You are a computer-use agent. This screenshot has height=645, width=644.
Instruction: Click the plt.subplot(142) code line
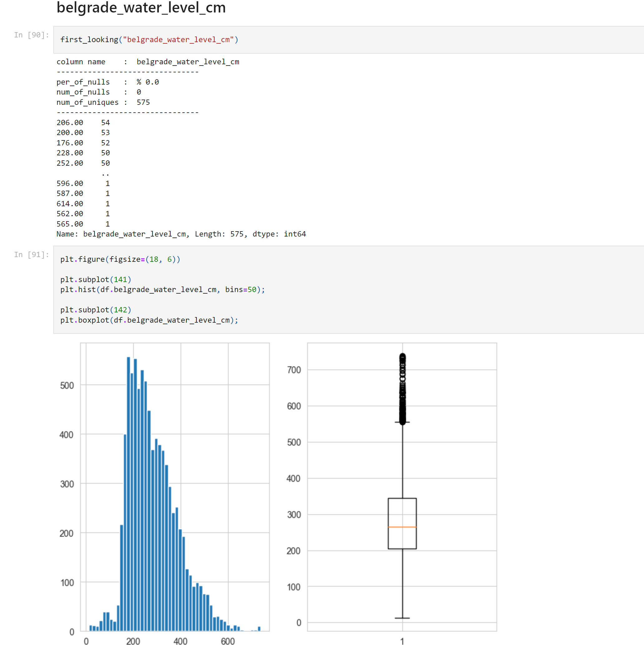tap(96, 310)
